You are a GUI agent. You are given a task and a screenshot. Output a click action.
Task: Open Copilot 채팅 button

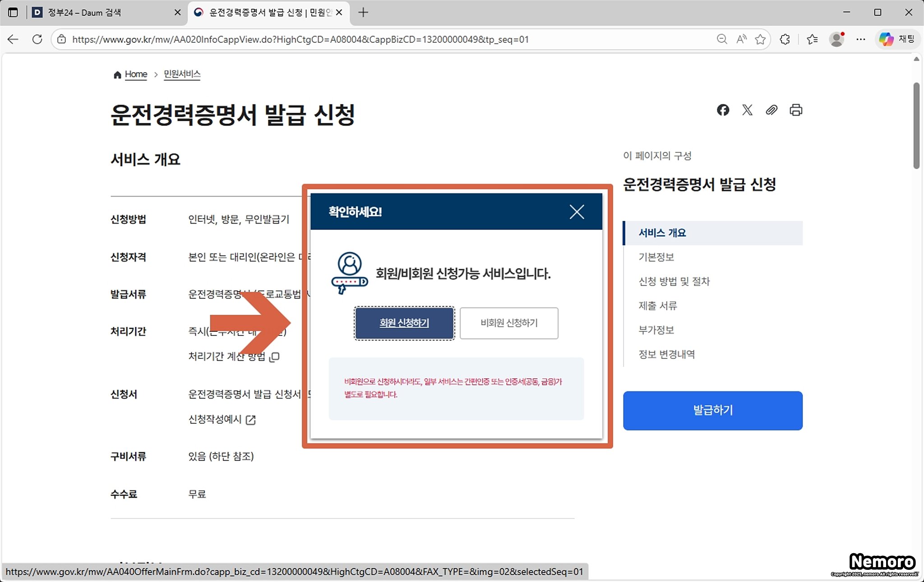(897, 39)
